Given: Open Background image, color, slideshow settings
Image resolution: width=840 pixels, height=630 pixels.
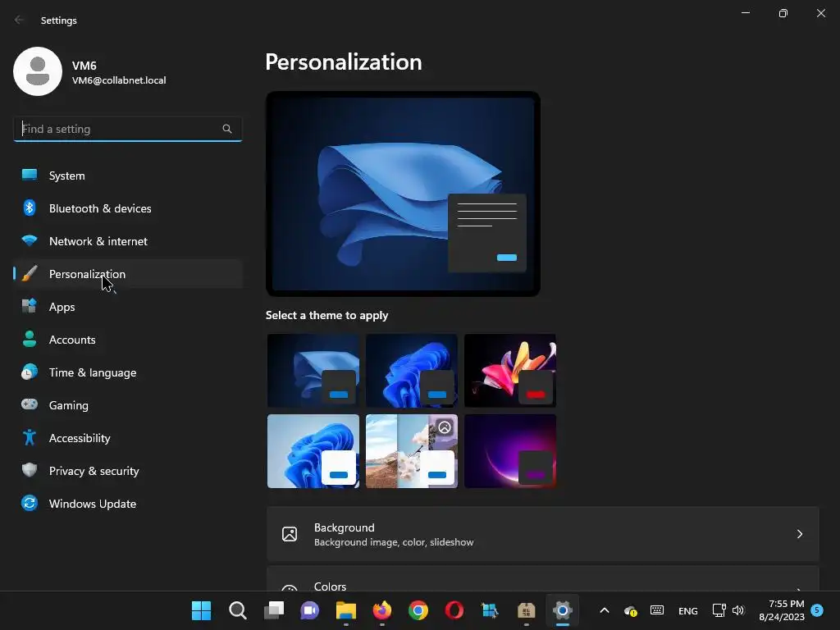Looking at the screenshot, I should coord(543,534).
